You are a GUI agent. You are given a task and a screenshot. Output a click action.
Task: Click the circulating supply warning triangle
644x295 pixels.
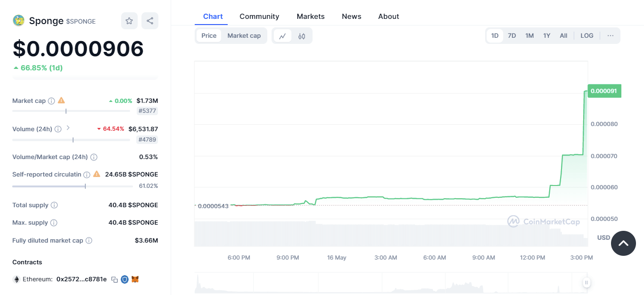pyautogui.click(x=97, y=174)
